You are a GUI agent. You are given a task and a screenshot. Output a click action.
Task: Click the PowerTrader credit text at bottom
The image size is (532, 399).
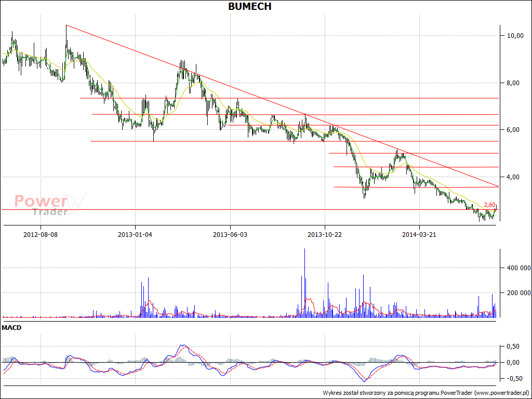click(425, 393)
